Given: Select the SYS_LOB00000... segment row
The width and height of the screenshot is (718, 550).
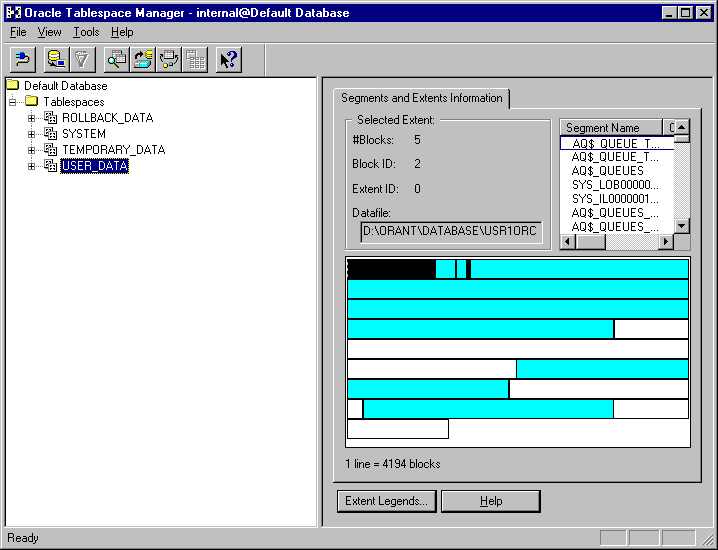Looking at the screenshot, I should 617,185.
